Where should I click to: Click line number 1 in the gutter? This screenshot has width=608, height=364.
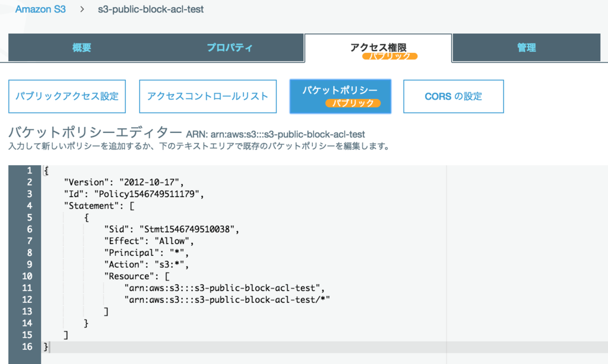point(29,170)
